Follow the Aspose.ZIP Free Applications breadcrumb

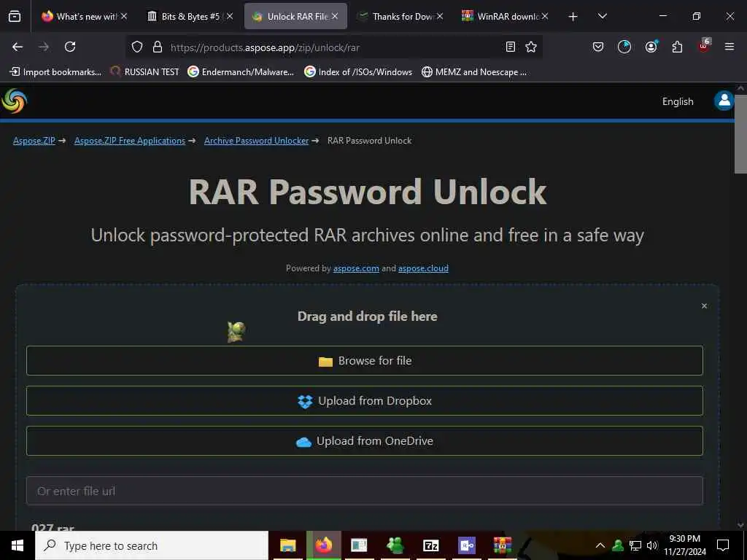click(x=130, y=141)
